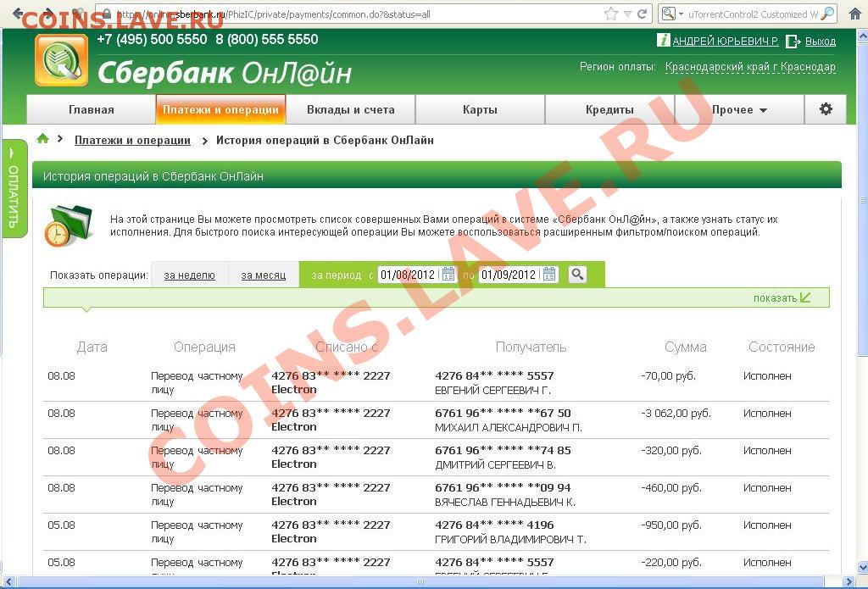
Task: Click the start date field 01/08/2012
Action: click(x=409, y=275)
